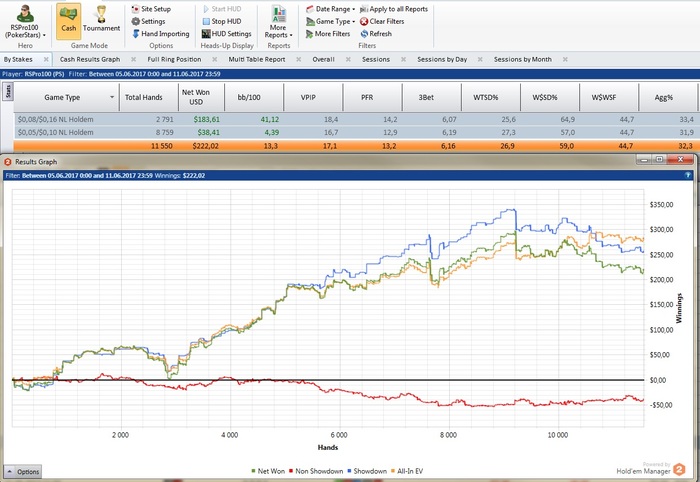This screenshot has width=700, height=482.
Task: Open More Filters
Action: (328, 34)
